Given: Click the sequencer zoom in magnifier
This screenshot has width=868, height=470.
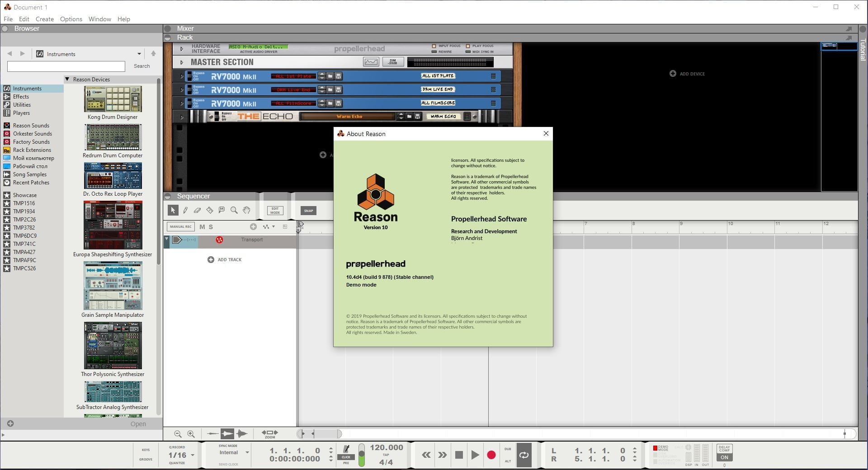Looking at the screenshot, I should point(191,434).
